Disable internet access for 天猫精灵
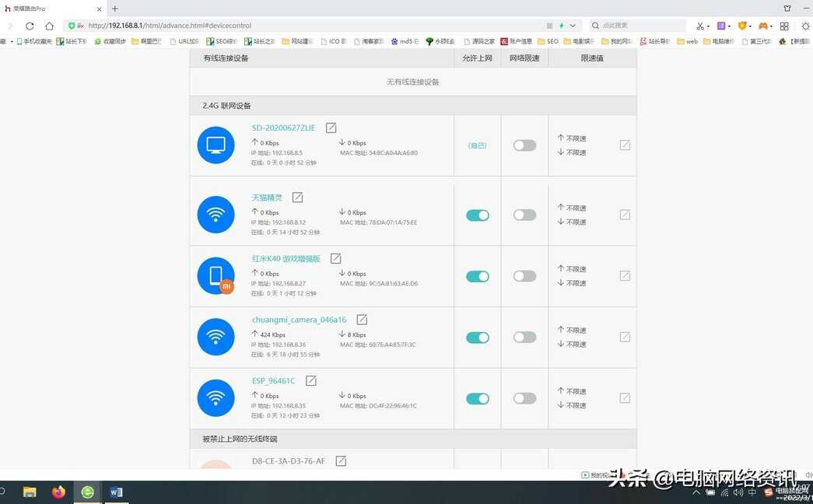813x504 pixels. point(478,215)
